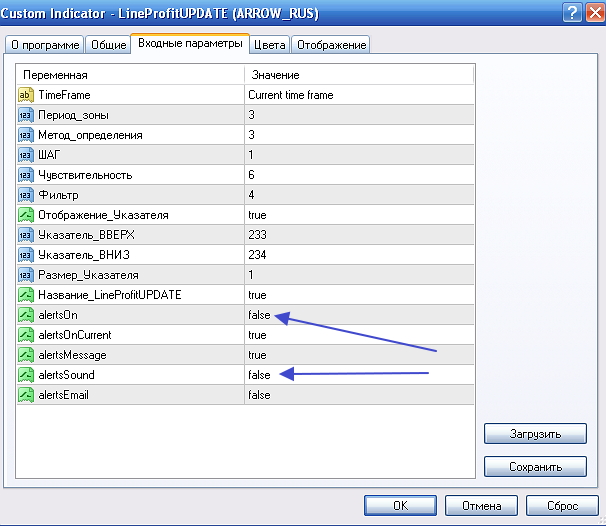Select the 'Current time frame' value cell
Screen dimensions: 606x526
pyautogui.click(x=359, y=95)
